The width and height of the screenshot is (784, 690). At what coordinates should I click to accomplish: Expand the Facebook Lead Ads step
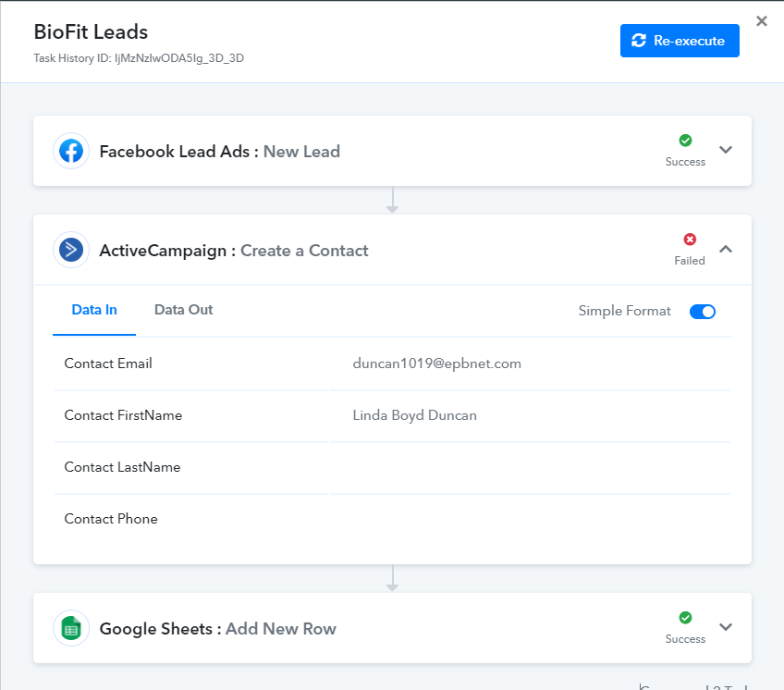726,150
